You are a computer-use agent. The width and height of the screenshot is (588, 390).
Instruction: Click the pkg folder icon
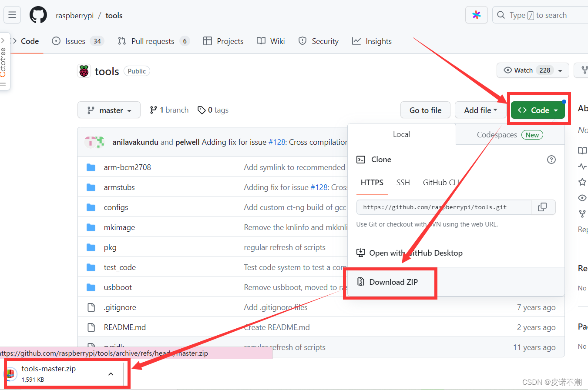[x=91, y=247]
